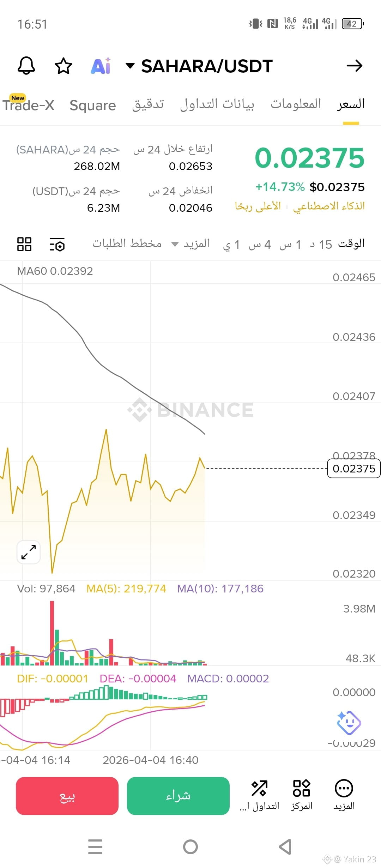The width and height of the screenshot is (381, 868).
Task: Select the 4 س timeframe
Action: pyautogui.click(x=260, y=244)
